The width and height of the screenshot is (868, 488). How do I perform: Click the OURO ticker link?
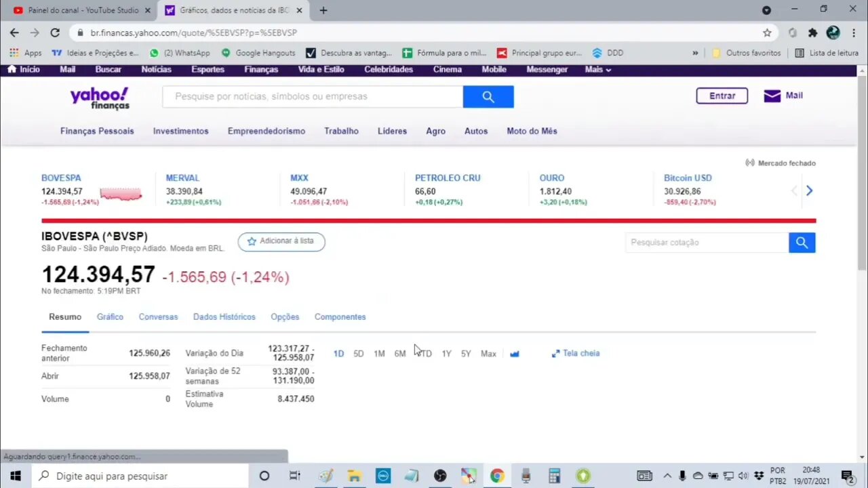point(552,178)
